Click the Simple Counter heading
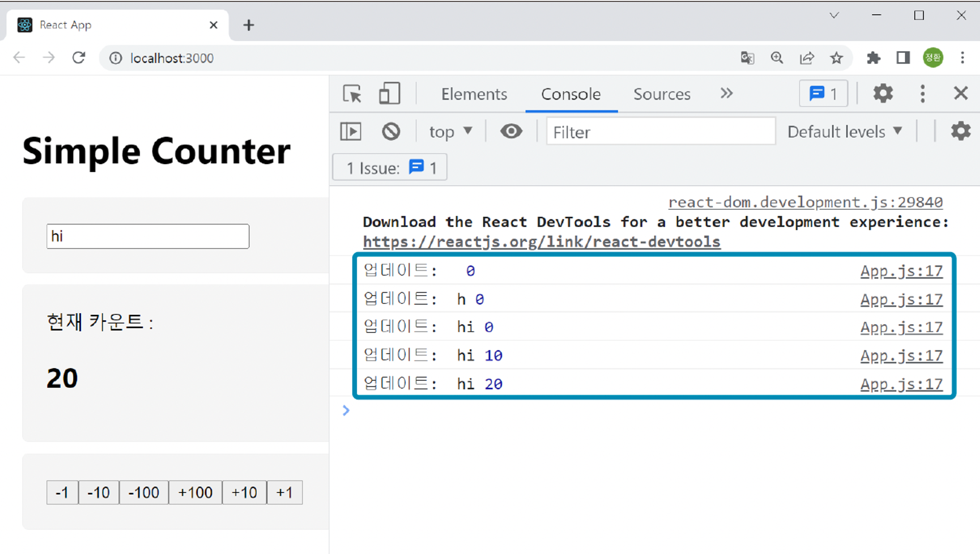 pos(156,151)
